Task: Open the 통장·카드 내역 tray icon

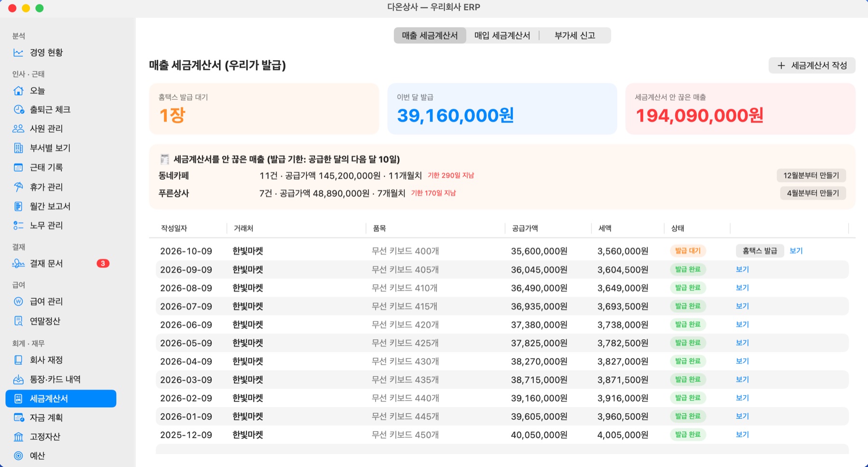Action: 18,379
